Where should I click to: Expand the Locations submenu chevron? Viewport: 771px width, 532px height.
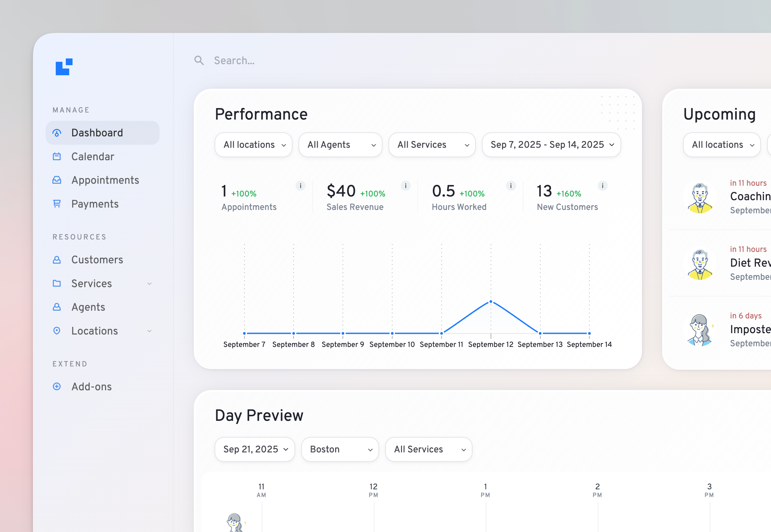tap(149, 331)
